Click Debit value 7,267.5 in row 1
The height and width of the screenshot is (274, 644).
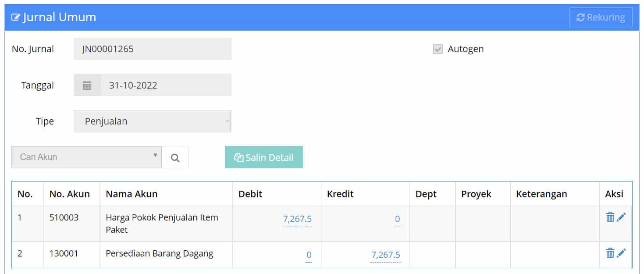[297, 219]
